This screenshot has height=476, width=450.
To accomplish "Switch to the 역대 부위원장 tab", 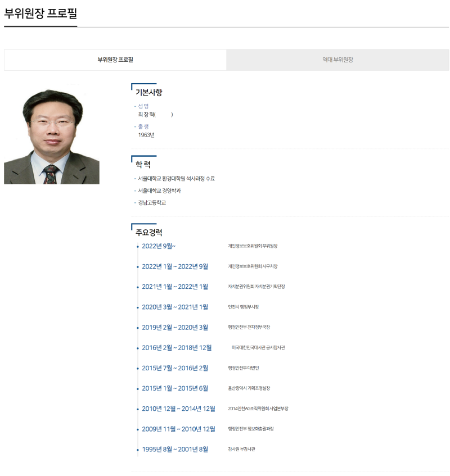I will [x=337, y=60].
